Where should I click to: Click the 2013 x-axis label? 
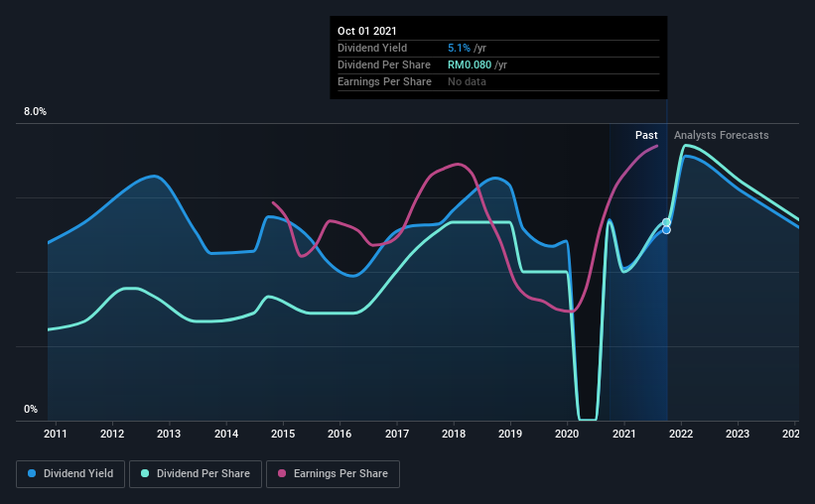169,434
